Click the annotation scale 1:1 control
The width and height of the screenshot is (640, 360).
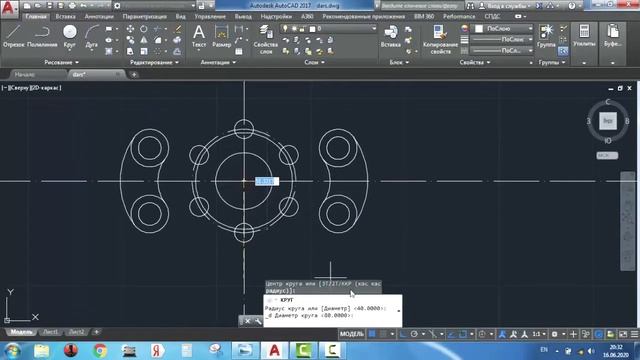538,334
